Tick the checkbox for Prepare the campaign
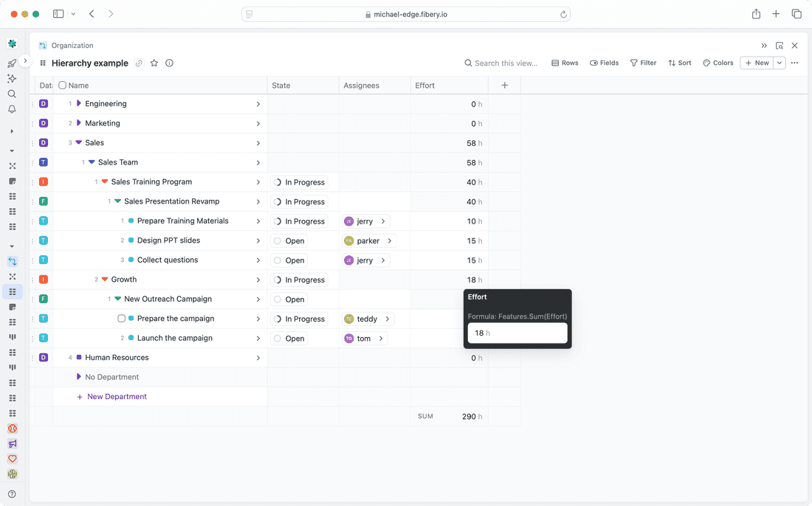The image size is (812, 506). [122, 319]
